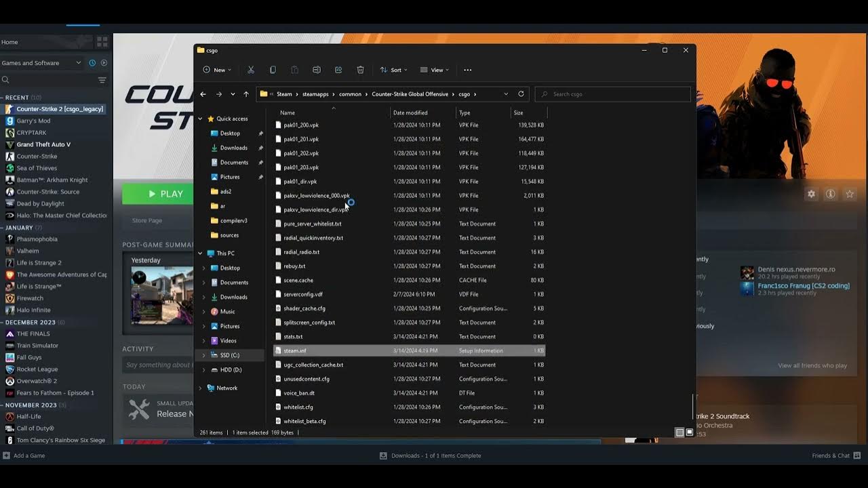Screen dimensions: 868x488
Task: Click View all friends who play
Action: tap(812, 365)
